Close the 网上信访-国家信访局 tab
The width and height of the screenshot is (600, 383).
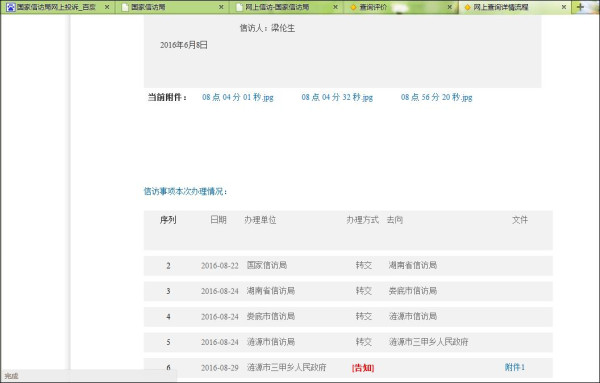[x=336, y=7]
